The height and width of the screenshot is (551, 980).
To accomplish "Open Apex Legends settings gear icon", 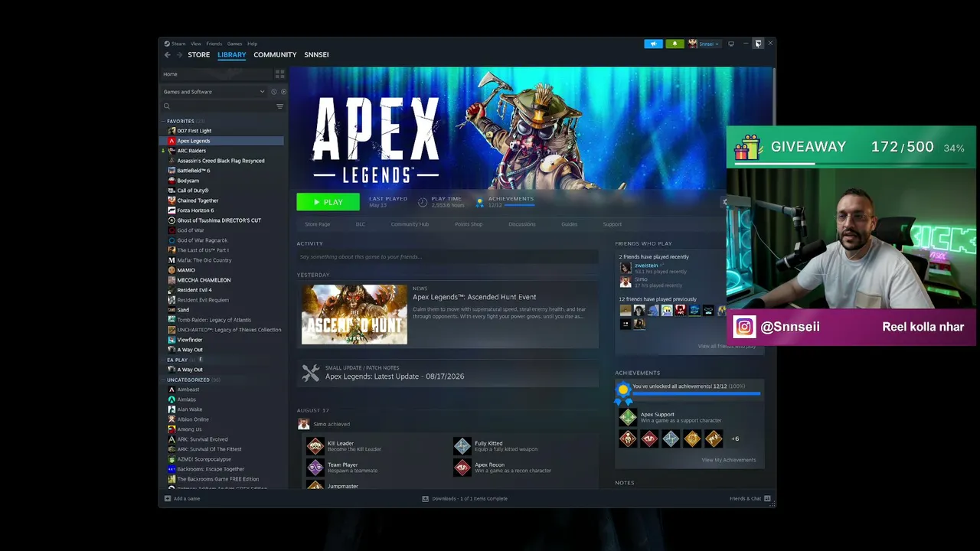I will pyautogui.click(x=724, y=202).
